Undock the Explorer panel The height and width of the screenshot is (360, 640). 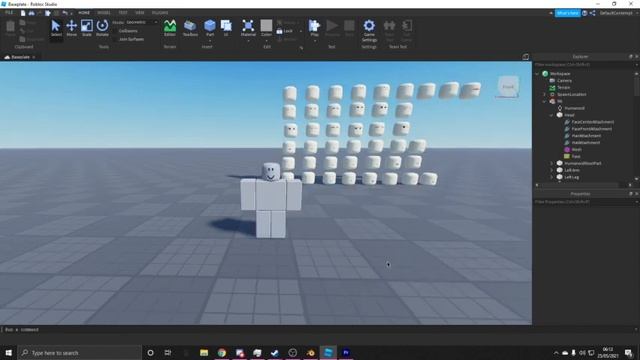point(631,57)
